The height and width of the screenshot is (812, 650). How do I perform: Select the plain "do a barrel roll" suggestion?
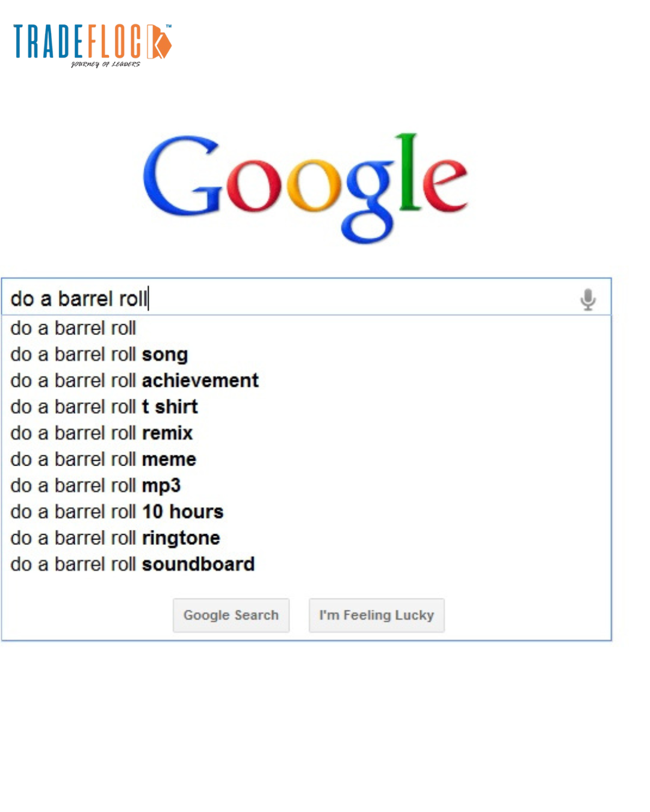[x=73, y=328]
